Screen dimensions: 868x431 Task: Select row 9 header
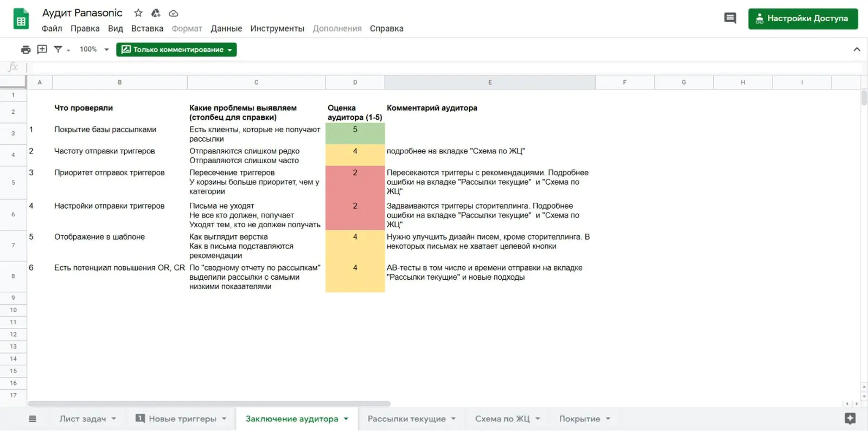click(x=13, y=298)
